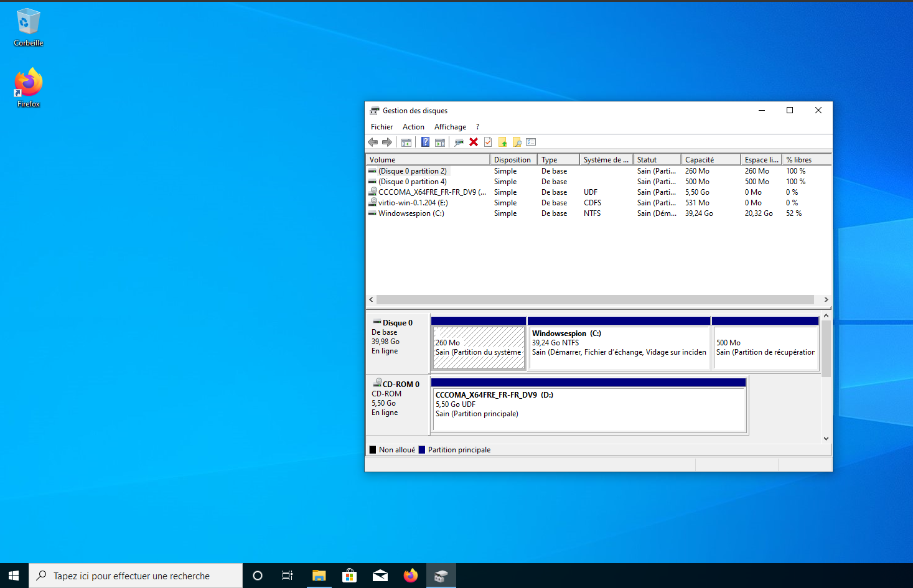913x588 pixels.
Task: Click the red X delete toolbar icon
Action: pyautogui.click(x=474, y=142)
